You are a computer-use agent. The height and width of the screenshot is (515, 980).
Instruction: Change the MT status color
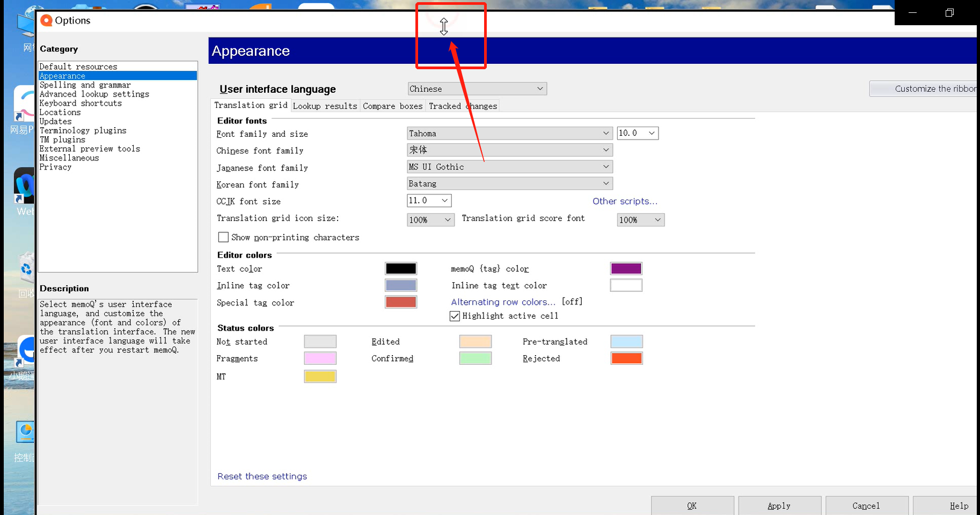320,377
